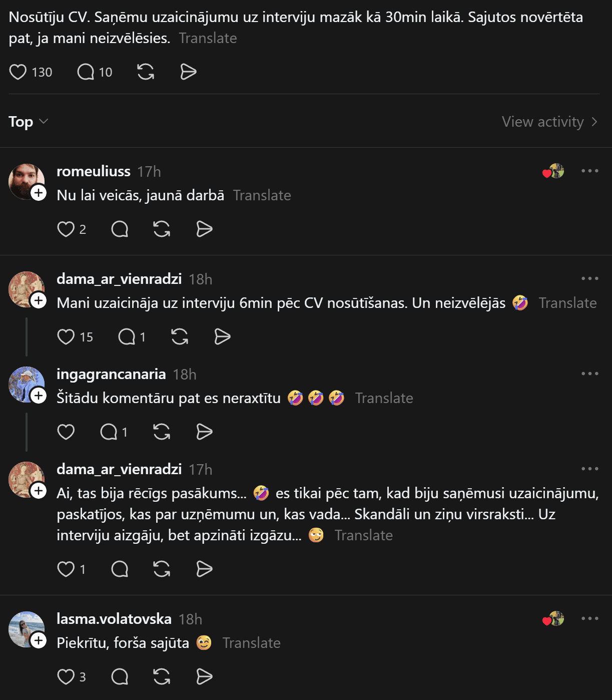Image resolution: width=612 pixels, height=700 pixels.
Task: Open ingagrancanaria's profile via username
Action: click(x=111, y=374)
